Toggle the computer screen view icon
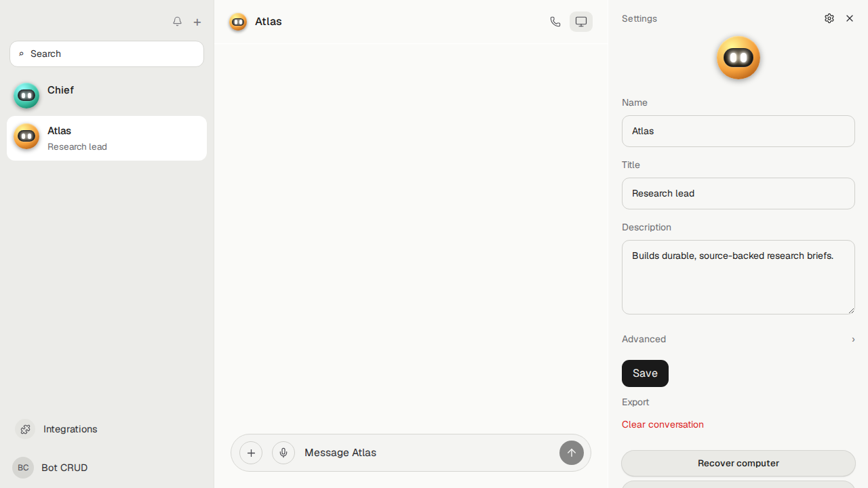The height and width of the screenshot is (488, 868). point(581,22)
